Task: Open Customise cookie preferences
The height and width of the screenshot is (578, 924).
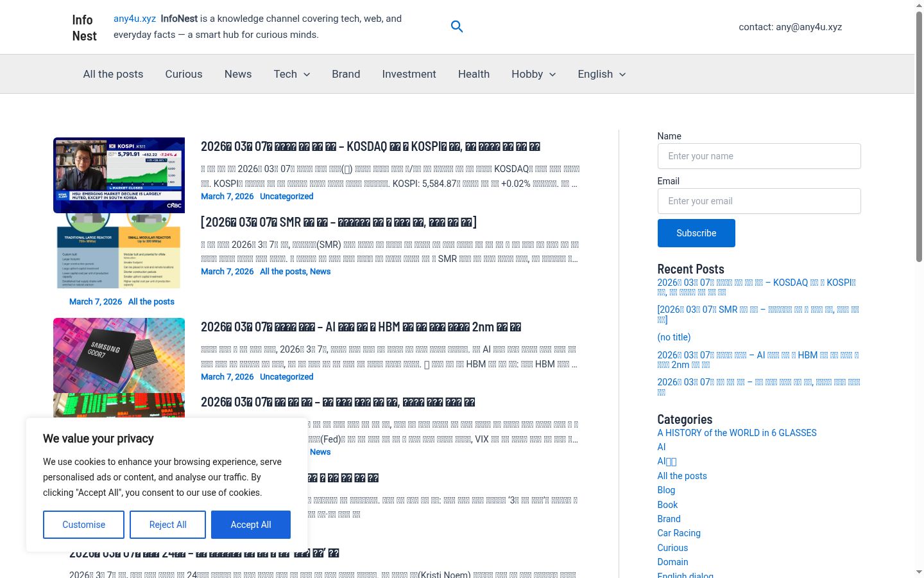Action: [x=83, y=525]
